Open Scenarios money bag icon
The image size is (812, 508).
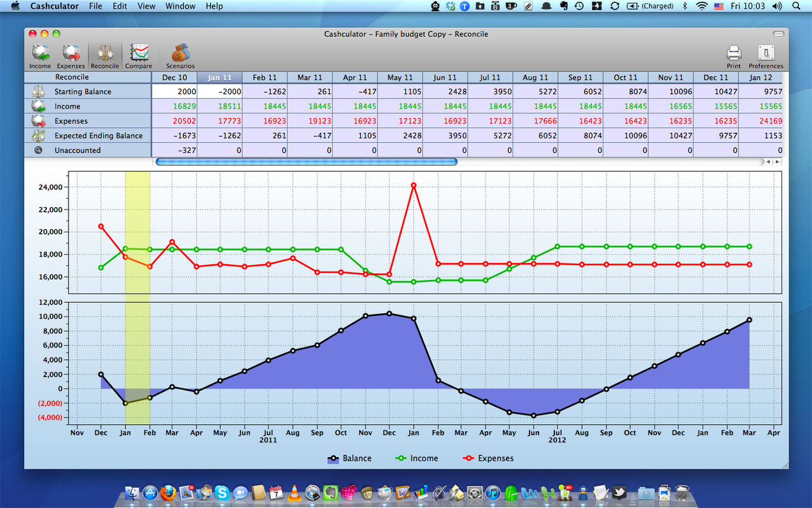[x=180, y=57]
